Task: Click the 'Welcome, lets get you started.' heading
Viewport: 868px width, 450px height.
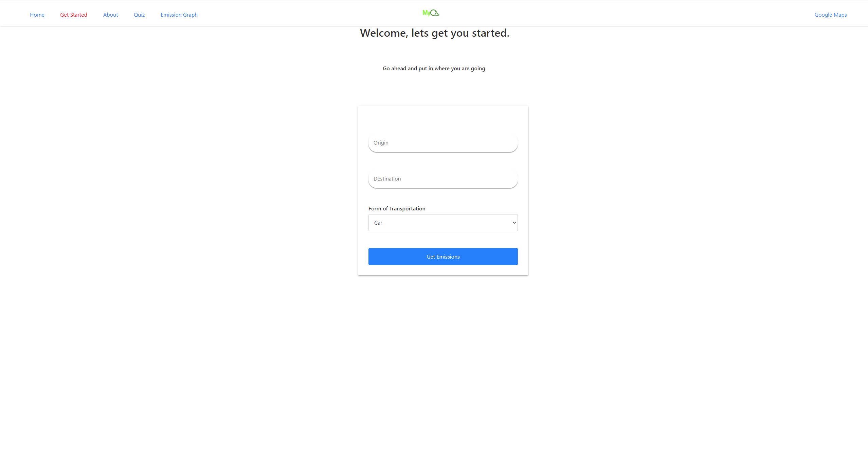Action: (435, 33)
